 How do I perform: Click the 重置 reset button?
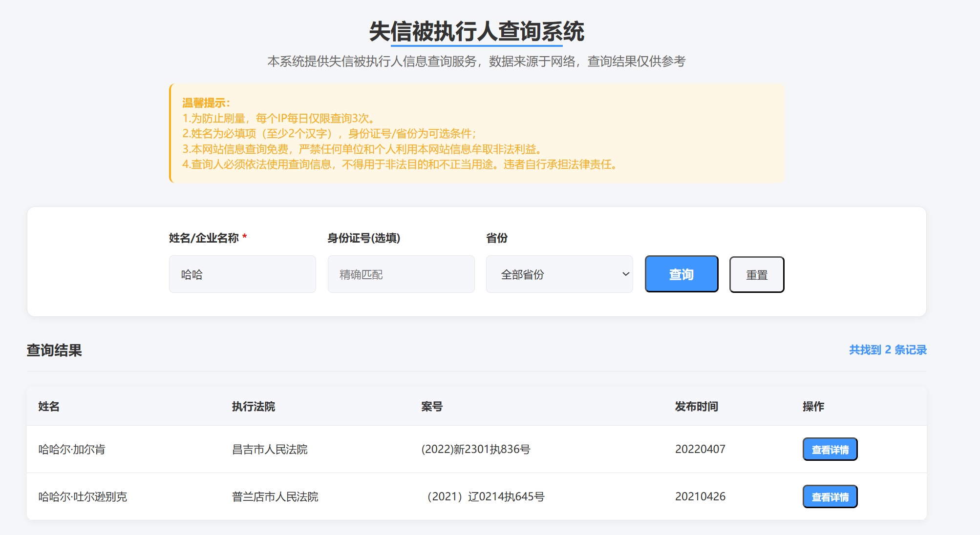coord(757,274)
